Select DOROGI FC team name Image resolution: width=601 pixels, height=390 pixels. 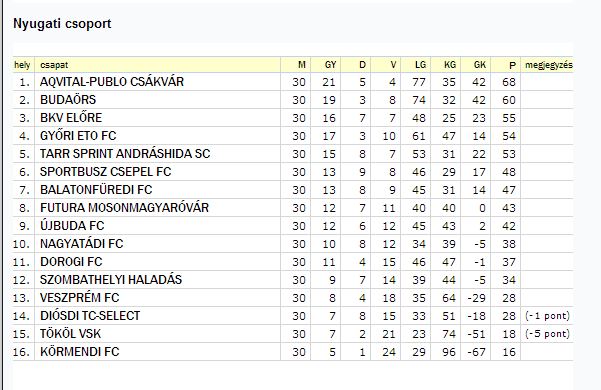coord(71,262)
